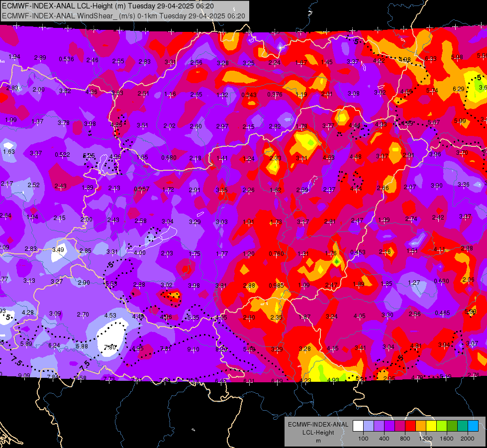The height and width of the screenshot is (448, 487).
Task: Click the legend tick label 800
Action: [405, 439]
